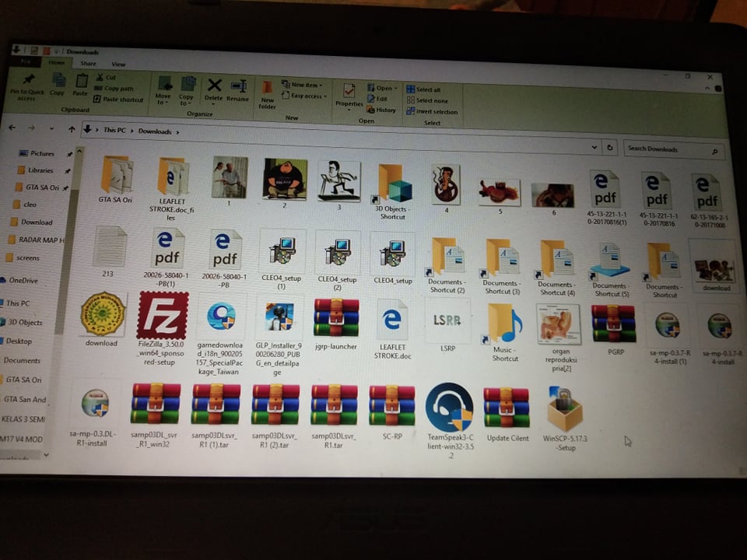
Task: Click Select none
Action: pos(427,100)
